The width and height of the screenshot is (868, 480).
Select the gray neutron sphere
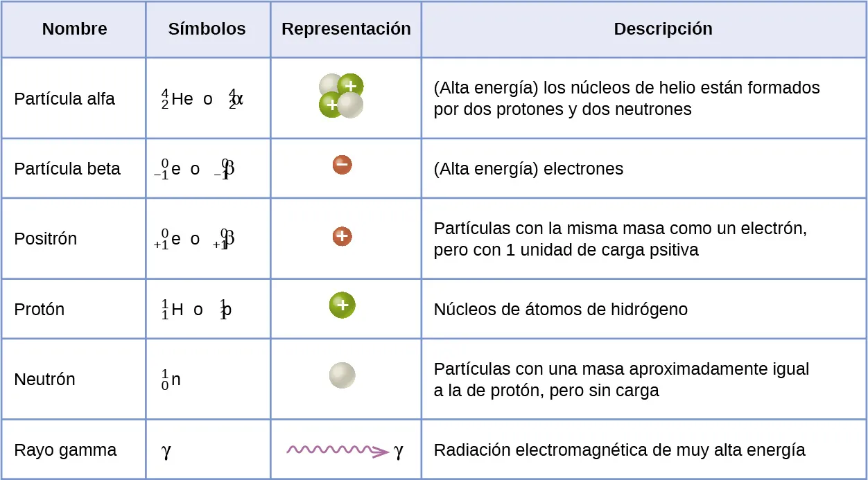pyautogui.click(x=342, y=375)
